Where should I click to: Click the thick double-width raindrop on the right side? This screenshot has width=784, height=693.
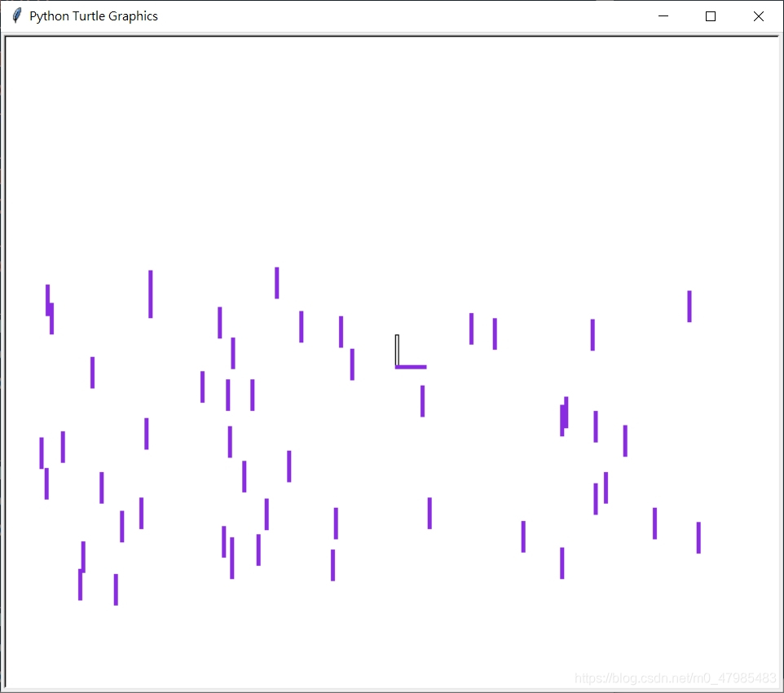coord(563,416)
